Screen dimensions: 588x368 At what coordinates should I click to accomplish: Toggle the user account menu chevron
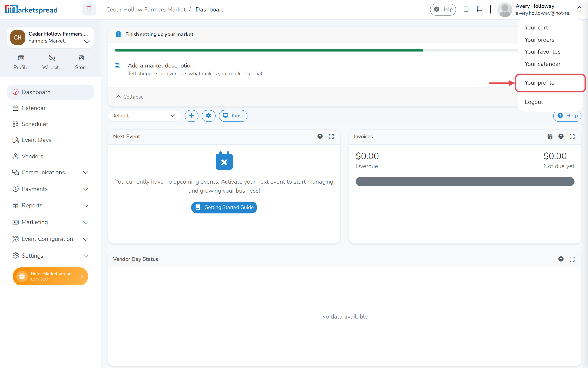click(579, 9)
